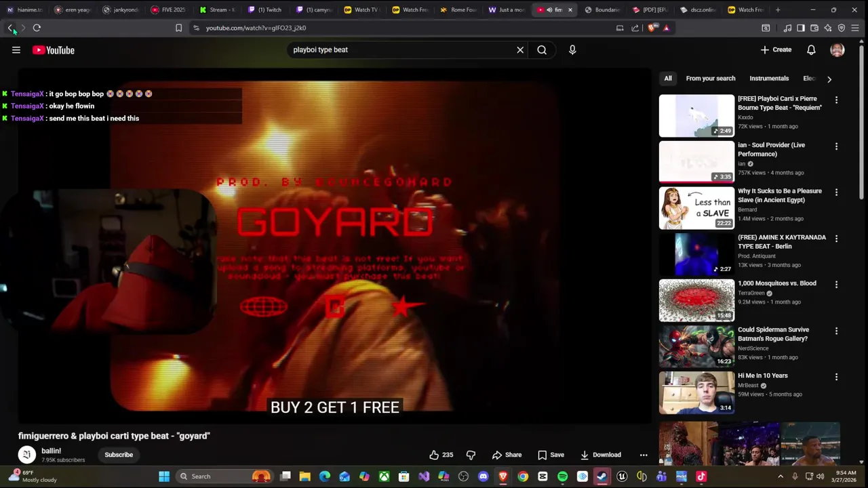Screen dimensions: 868x488
Task: Clear the search query with X
Action: [520, 49]
